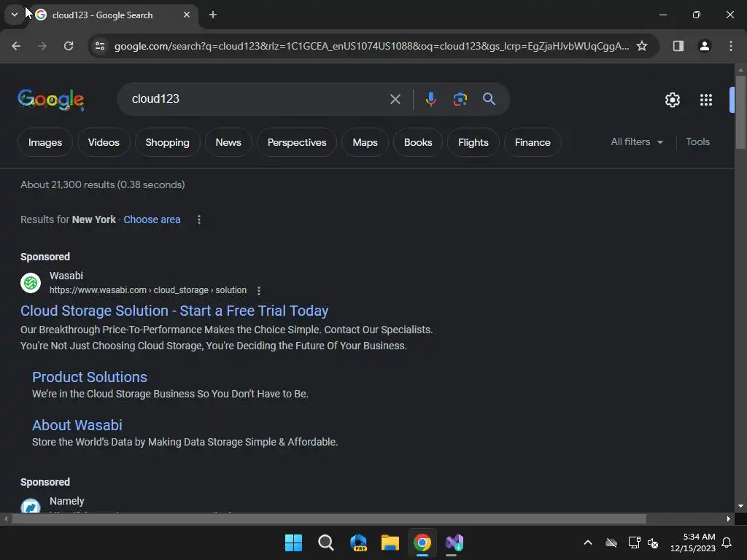747x560 pixels.
Task: Open Wasabi ad options three-dot menu
Action: [259, 290]
